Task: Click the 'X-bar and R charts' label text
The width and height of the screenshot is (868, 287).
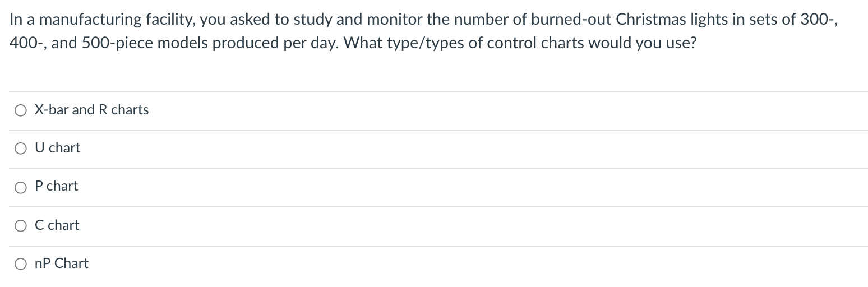Action: 92,110
